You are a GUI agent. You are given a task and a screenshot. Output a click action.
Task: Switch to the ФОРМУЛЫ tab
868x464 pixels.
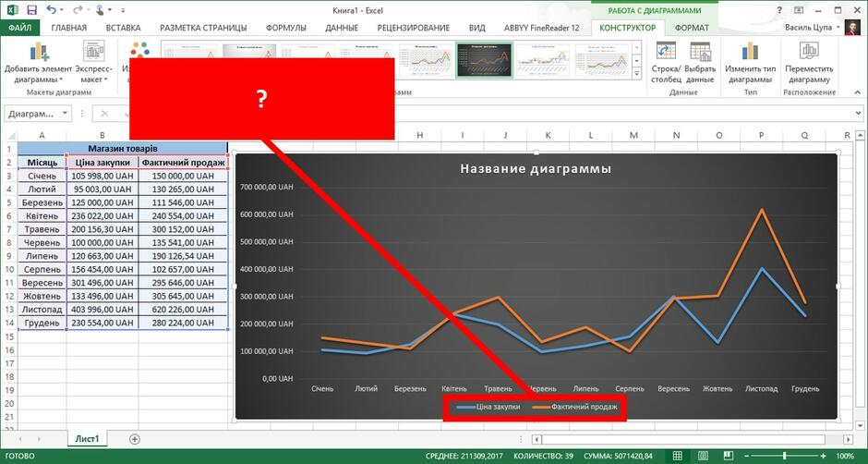(x=285, y=27)
